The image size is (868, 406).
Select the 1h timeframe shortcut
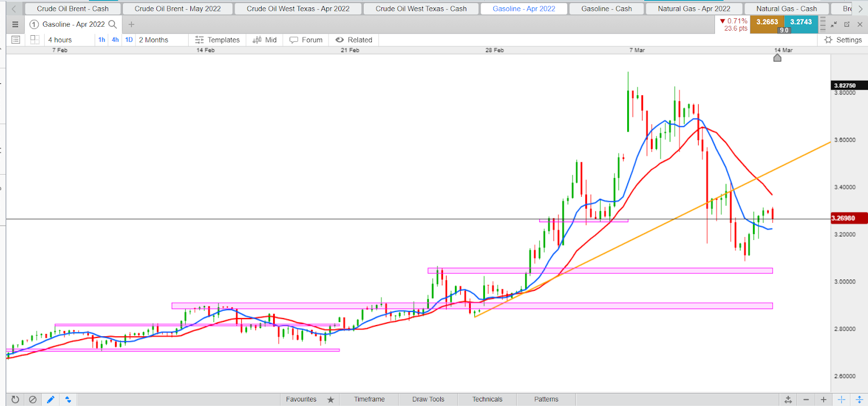point(101,40)
